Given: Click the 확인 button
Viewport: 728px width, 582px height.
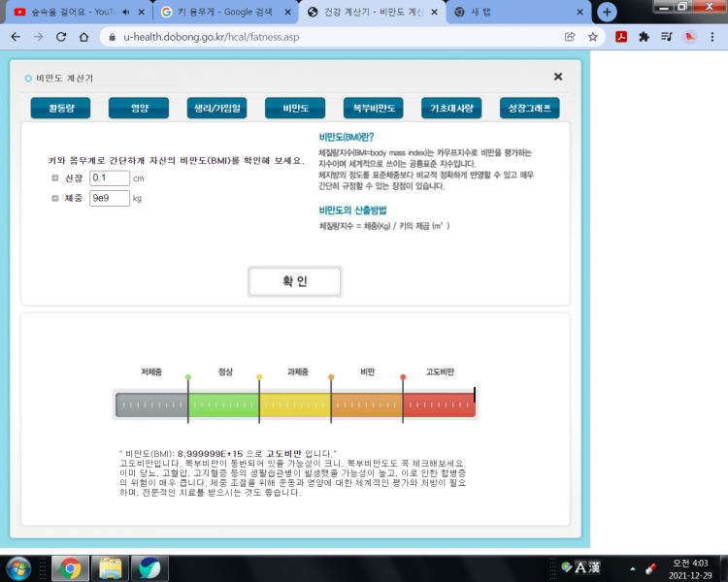Looking at the screenshot, I should pos(295,281).
